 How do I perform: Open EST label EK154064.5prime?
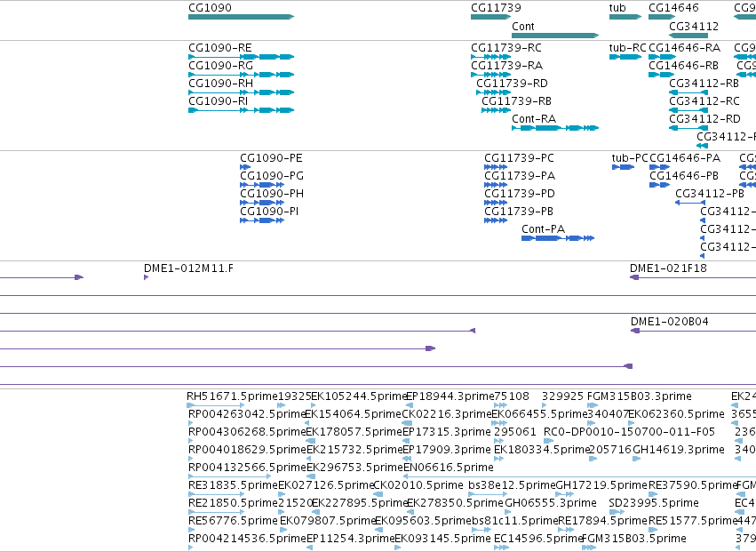click(354, 414)
